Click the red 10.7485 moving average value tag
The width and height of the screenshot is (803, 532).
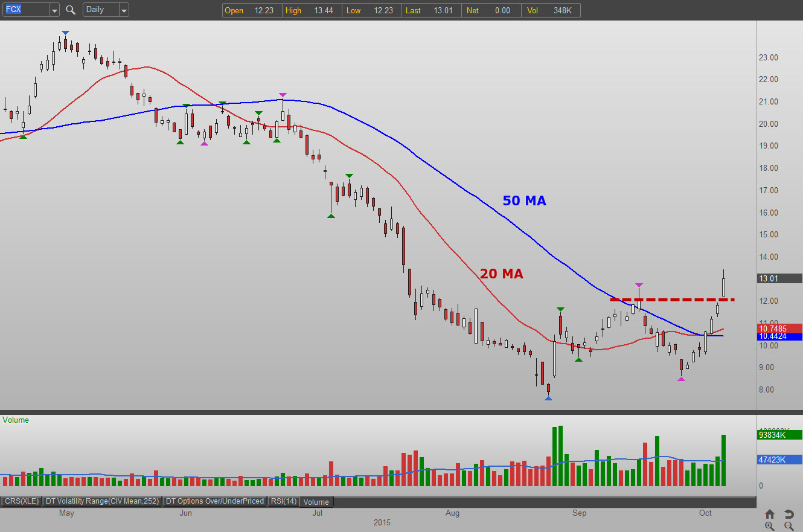coord(779,328)
